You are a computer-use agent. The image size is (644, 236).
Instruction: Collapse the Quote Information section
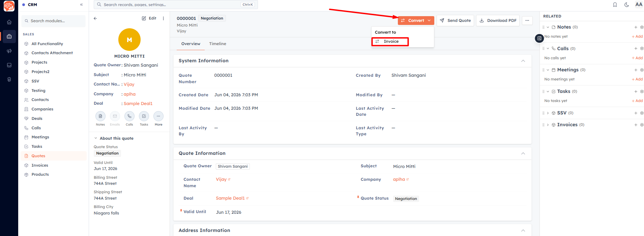click(523, 154)
